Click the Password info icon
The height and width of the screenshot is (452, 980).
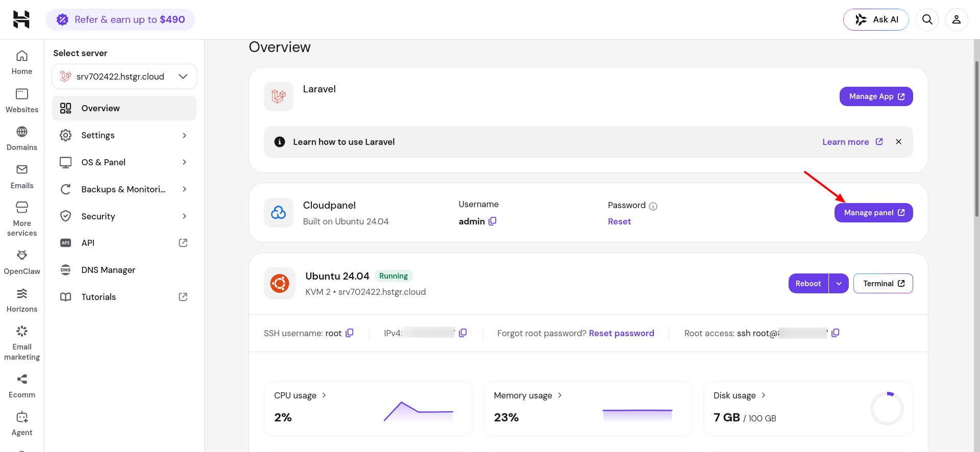pos(653,206)
